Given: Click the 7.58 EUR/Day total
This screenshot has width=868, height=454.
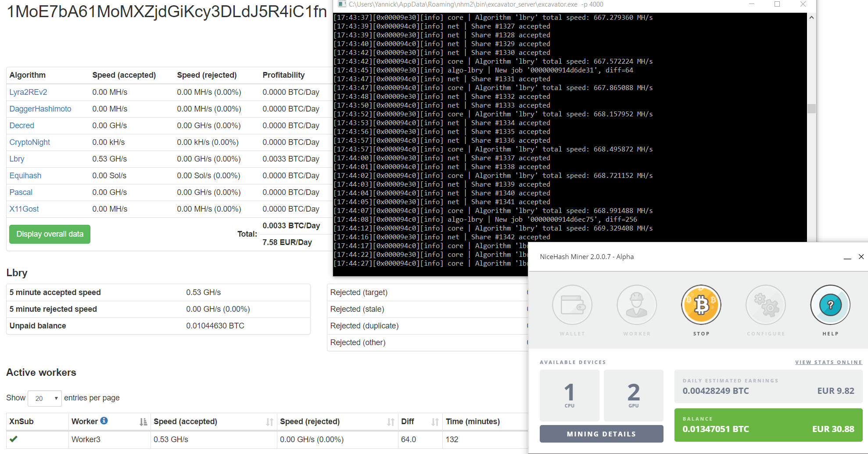Looking at the screenshot, I should [x=287, y=242].
